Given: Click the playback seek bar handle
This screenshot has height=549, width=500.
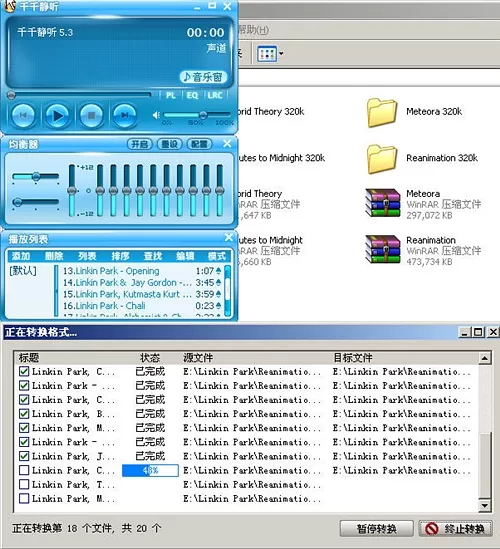Looking at the screenshot, I should (11, 95).
